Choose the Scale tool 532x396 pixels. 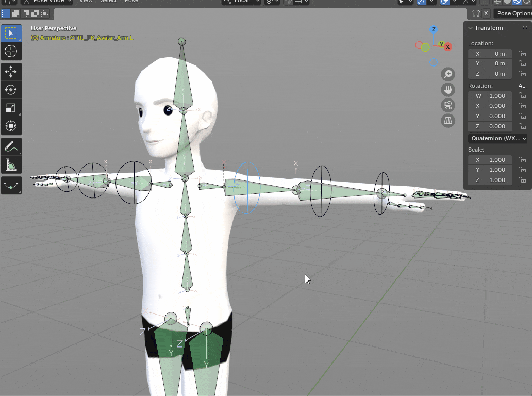tap(11, 108)
